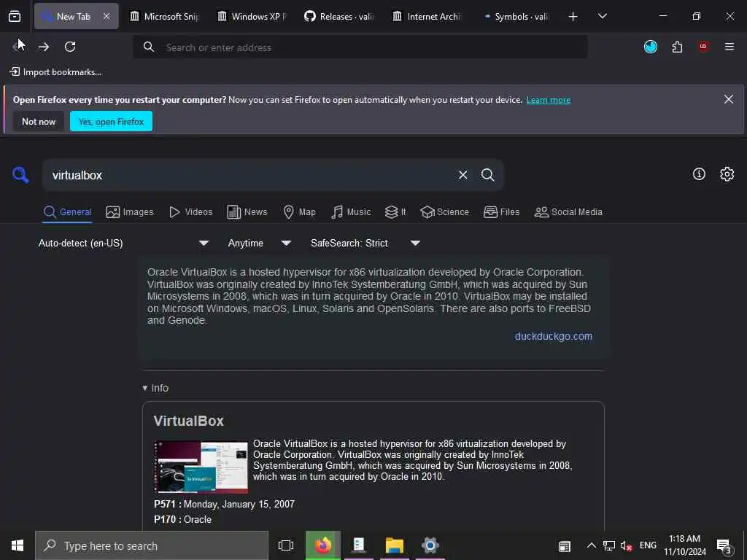Switch to the Images category

pos(130,212)
